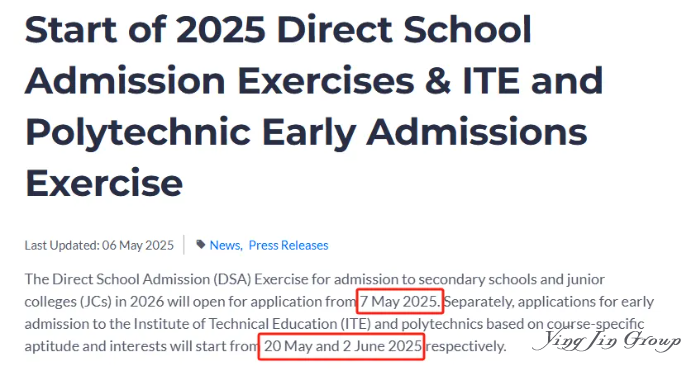Viewport: 691px width, 371px height.
Task: Open the News category link
Action: pos(225,245)
